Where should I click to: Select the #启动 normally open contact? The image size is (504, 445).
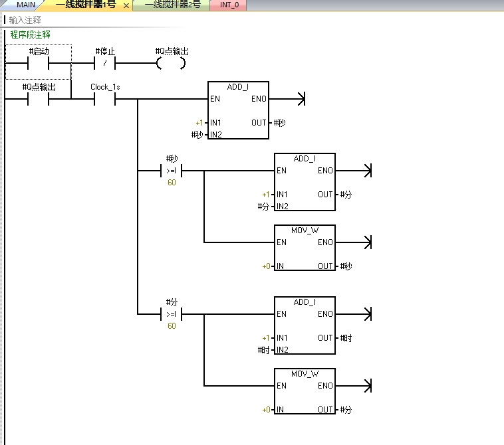pos(39,64)
